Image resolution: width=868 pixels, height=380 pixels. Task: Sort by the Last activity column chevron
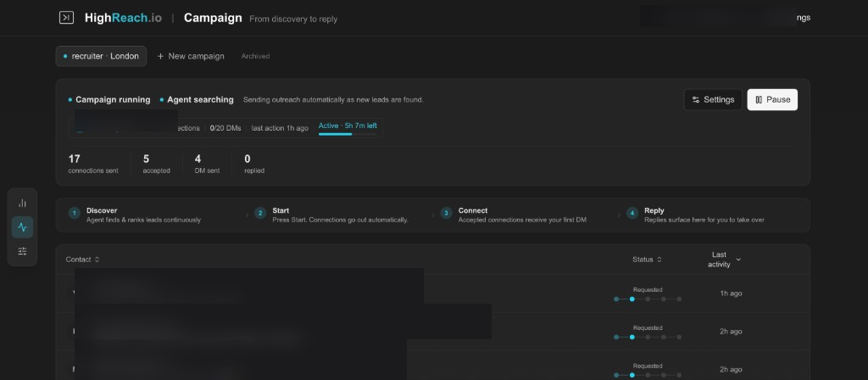(738, 260)
